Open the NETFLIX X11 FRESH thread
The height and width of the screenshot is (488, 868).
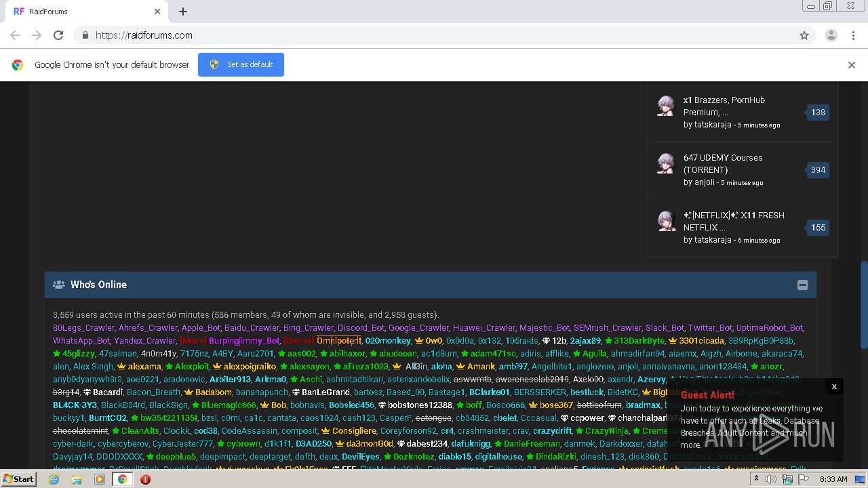coord(734,221)
